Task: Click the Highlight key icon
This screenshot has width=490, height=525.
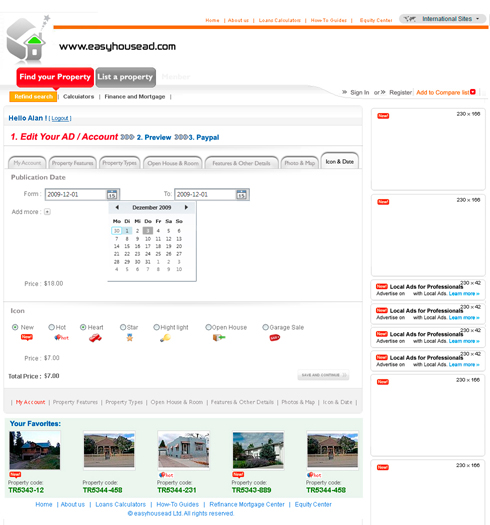Action: coord(165,338)
